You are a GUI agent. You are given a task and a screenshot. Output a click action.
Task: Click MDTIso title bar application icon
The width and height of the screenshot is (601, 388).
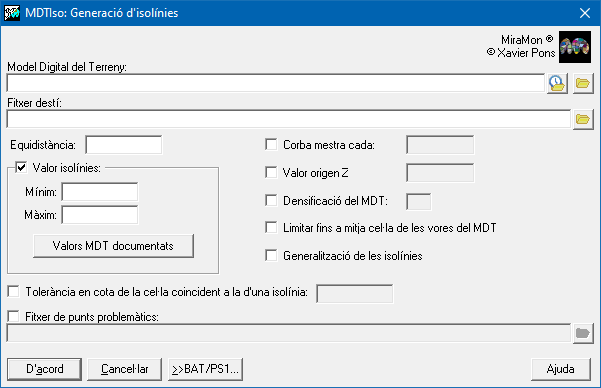pos(11,13)
